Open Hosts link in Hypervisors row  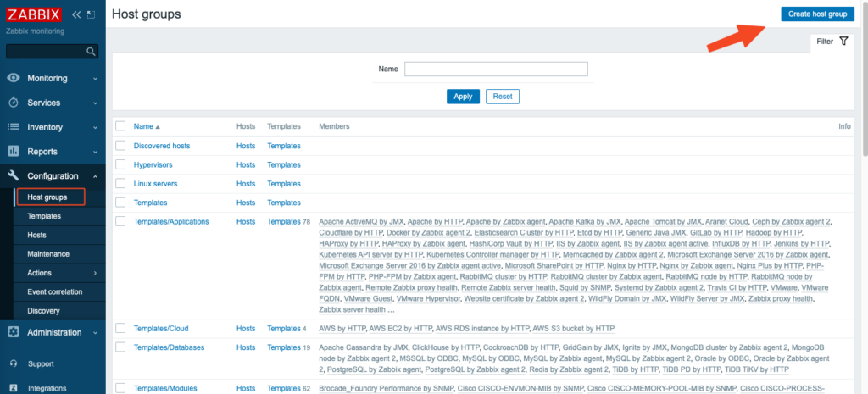click(x=246, y=164)
